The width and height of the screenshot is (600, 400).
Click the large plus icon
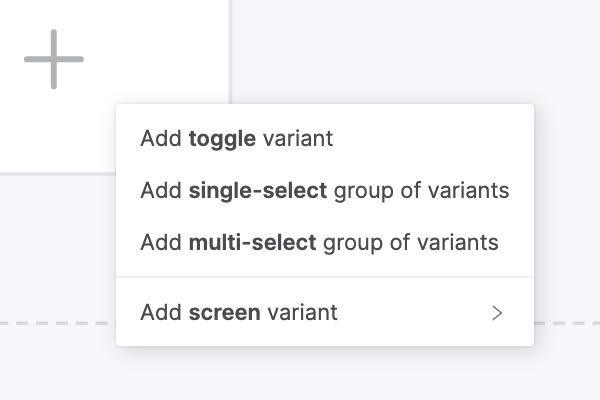(54, 59)
